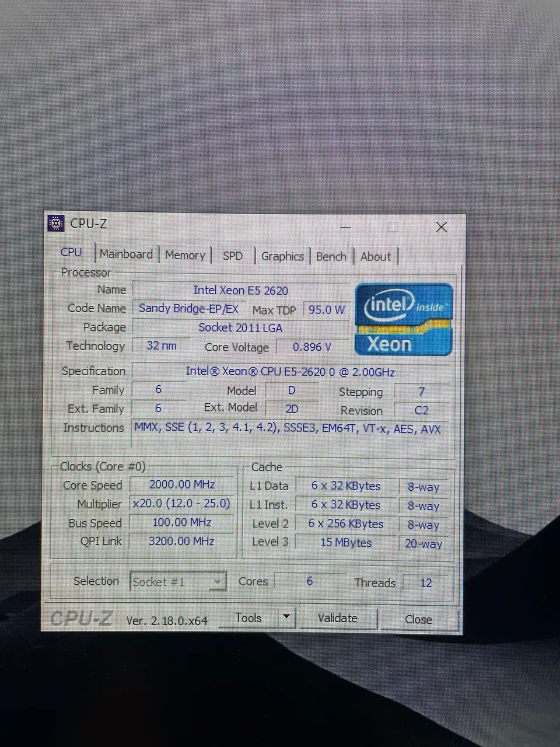Click the Tools button
The width and height of the screenshot is (560, 747).
coord(249,617)
